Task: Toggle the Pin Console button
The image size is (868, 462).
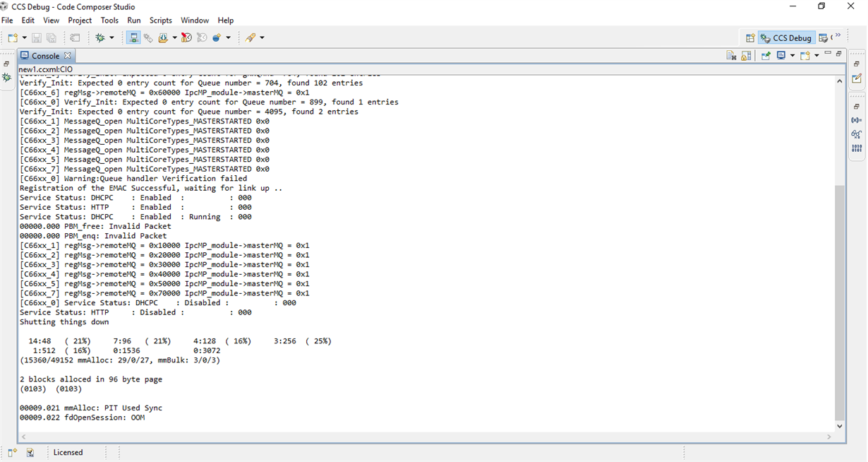Action: pyautogui.click(x=766, y=55)
